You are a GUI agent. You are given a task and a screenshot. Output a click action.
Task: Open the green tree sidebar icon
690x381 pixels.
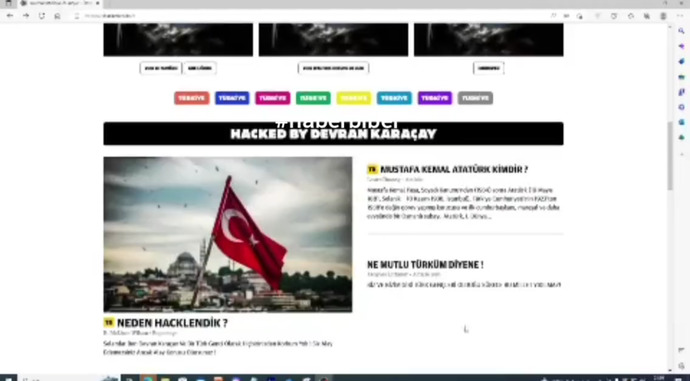coord(682,137)
